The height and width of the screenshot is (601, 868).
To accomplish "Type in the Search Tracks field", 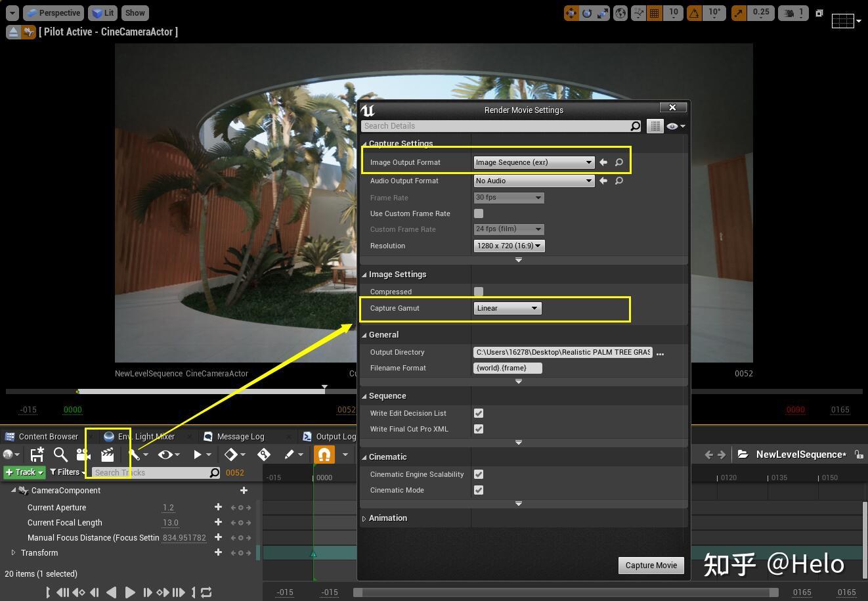I will (152, 472).
